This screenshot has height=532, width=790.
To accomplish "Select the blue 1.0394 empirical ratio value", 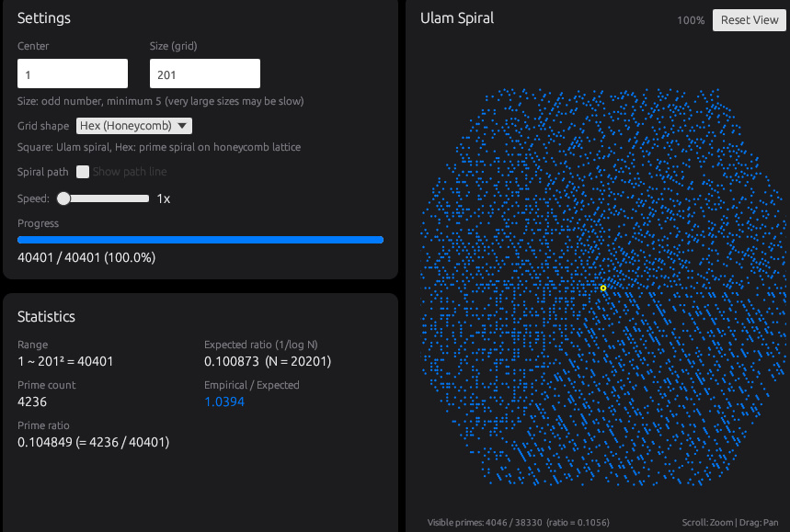I will [224, 402].
